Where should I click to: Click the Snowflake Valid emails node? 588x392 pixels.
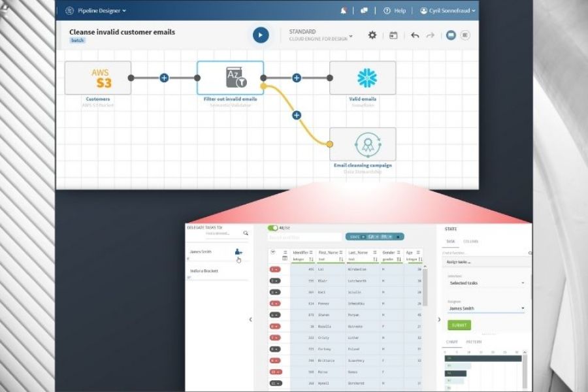point(363,78)
